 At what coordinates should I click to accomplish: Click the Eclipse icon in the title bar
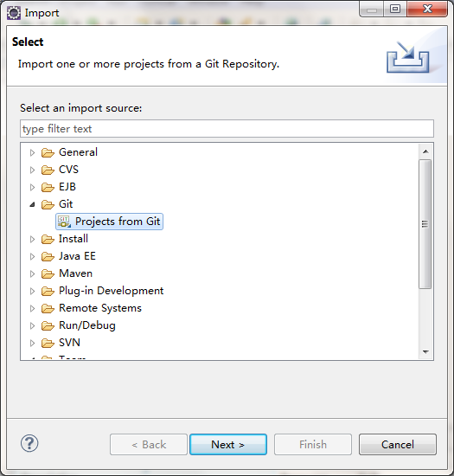[x=14, y=13]
